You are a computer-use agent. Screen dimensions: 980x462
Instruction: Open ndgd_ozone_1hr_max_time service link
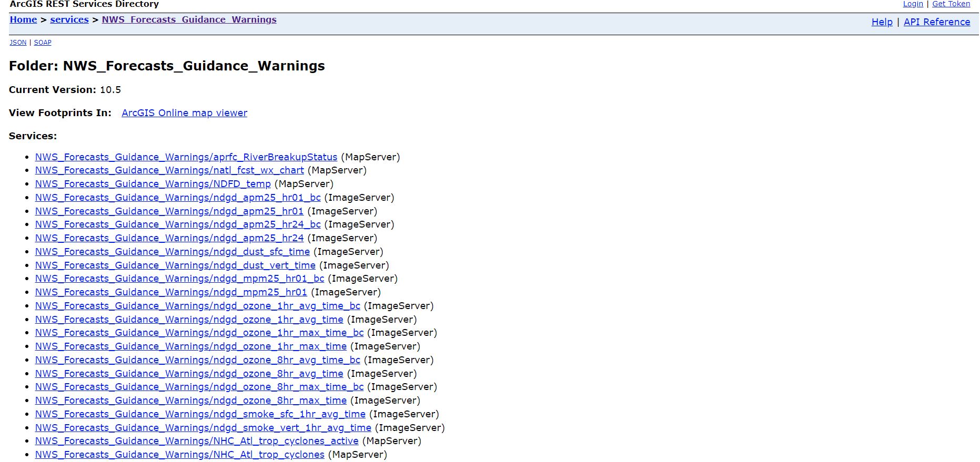pyautogui.click(x=191, y=346)
